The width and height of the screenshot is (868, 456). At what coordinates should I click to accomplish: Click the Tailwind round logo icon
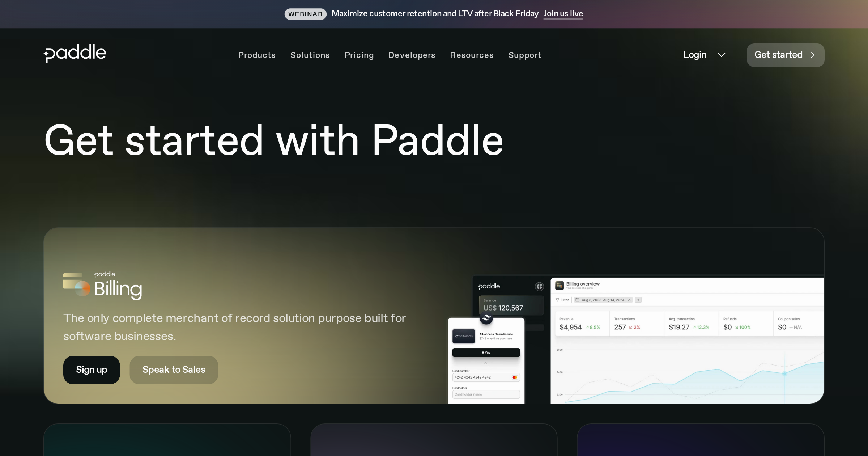coord(486,318)
